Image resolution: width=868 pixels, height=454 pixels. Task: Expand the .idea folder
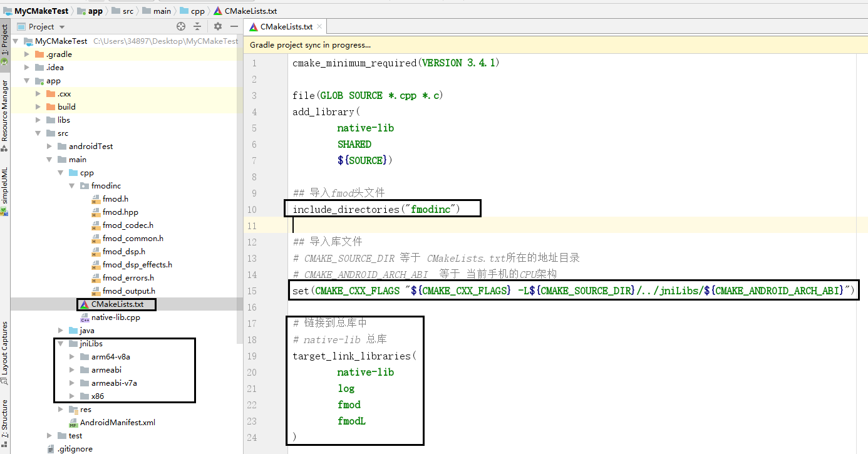coord(27,68)
